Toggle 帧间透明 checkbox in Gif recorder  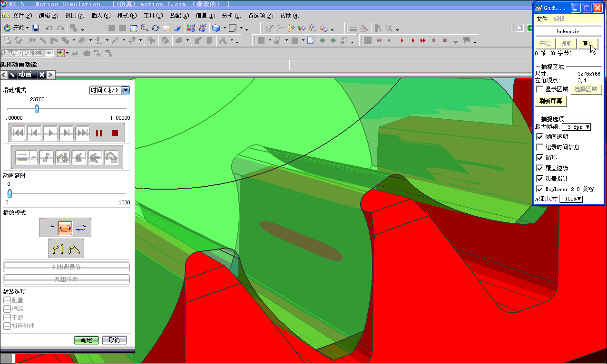pos(539,136)
